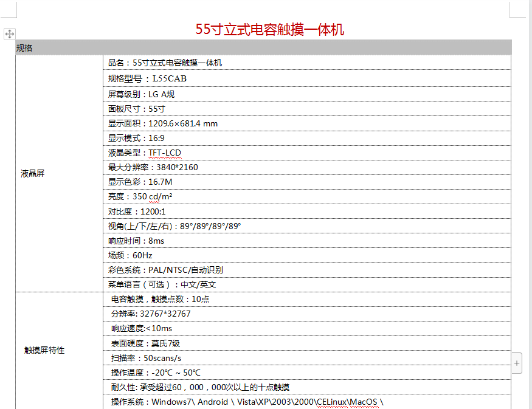The width and height of the screenshot is (532, 409).
Task: Click the 菜单语言（可选）：中文/英文 row
Action: (307, 284)
